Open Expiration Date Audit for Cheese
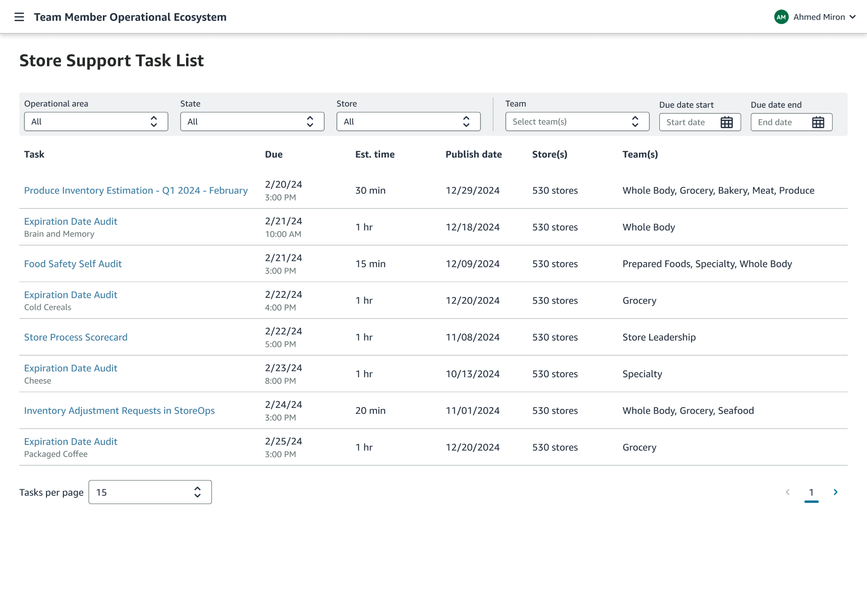Viewport: 867px width, 616px height. 70,368
